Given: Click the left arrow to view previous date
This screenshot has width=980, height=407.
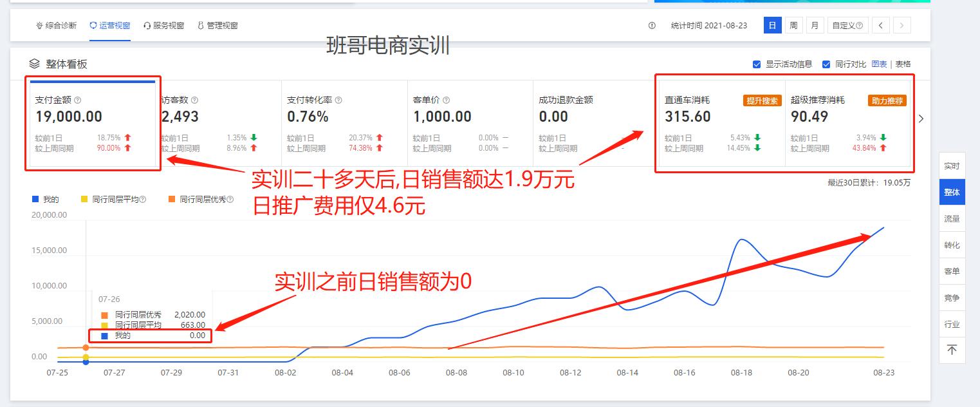Looking at the screenshot, I should click(x=880, y=25).
